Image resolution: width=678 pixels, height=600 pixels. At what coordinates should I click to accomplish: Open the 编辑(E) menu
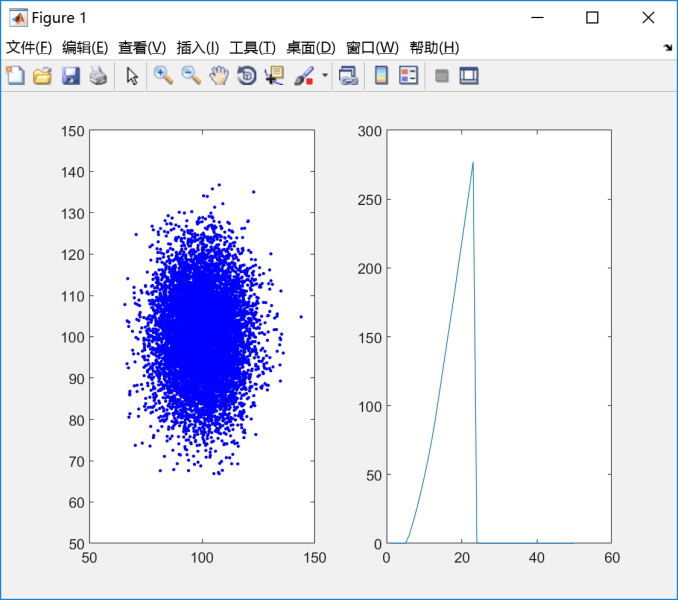[x=85, y=48]
